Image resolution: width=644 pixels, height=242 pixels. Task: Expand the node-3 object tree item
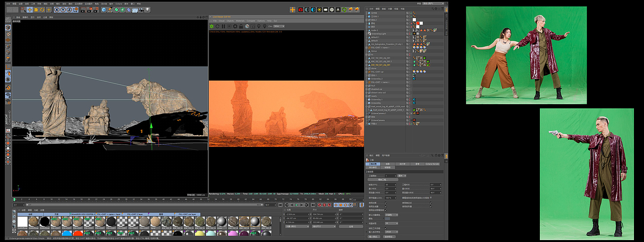(x=367, y=30)
